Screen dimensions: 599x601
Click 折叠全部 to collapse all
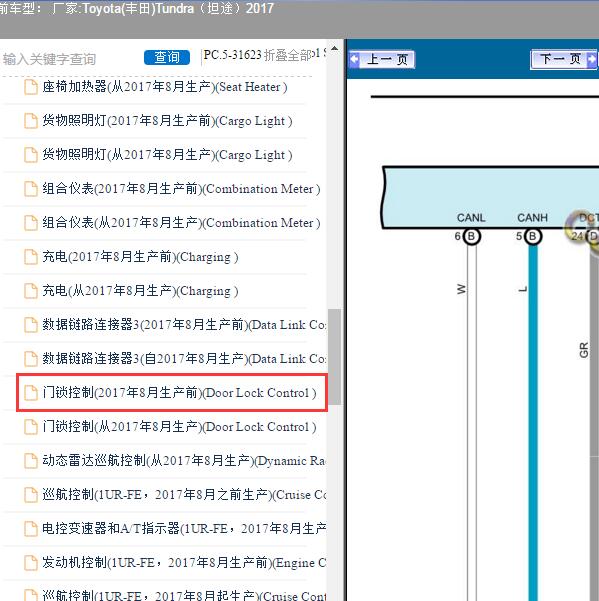tap(288, 55)
